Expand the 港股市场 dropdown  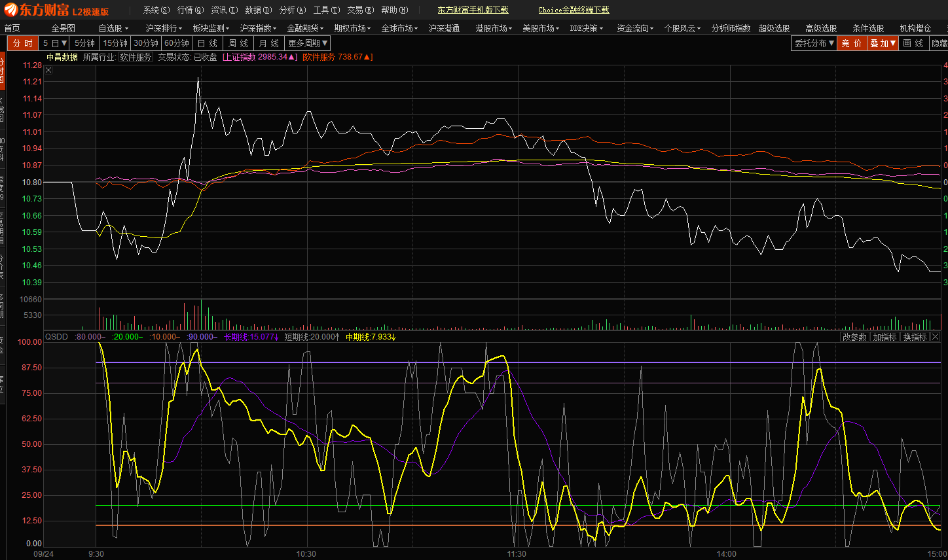click(494, 28)
